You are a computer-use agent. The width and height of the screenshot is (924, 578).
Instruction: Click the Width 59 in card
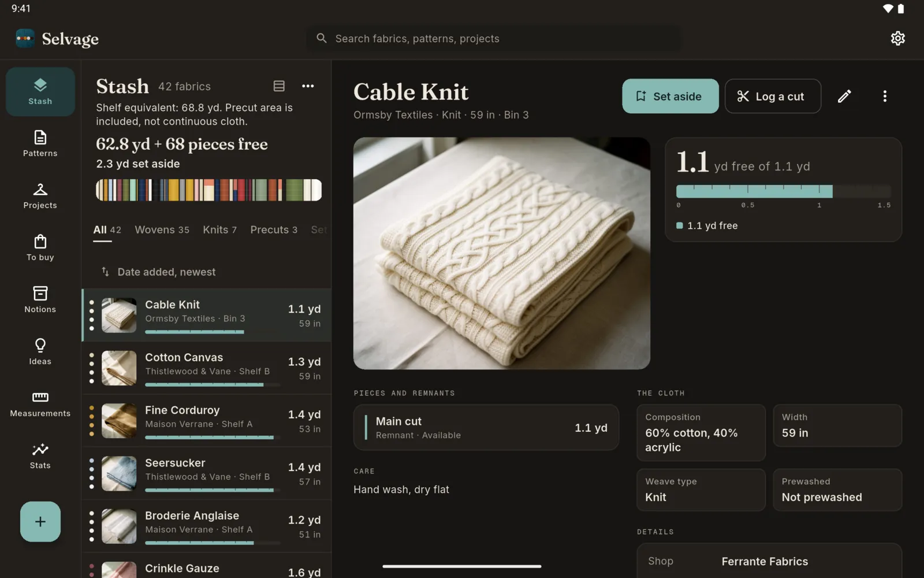pos(837,425)
